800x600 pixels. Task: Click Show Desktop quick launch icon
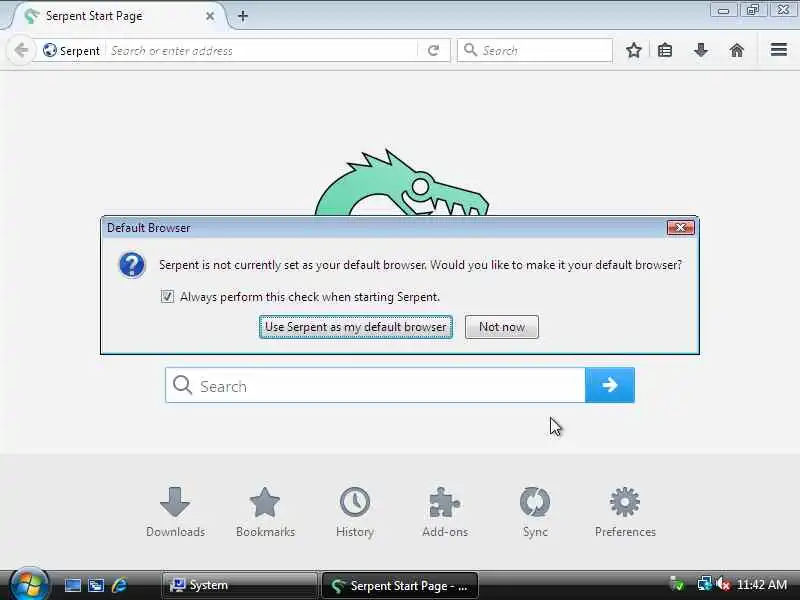(x=72, y=585)
